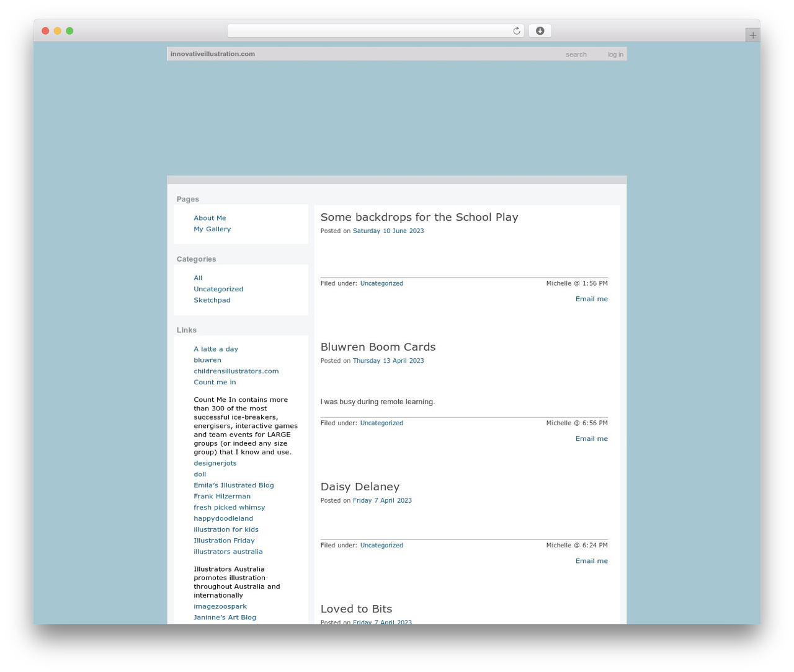Open a new tab with plus icon
This screenshot has width=794, height=672.
point(752,35)
